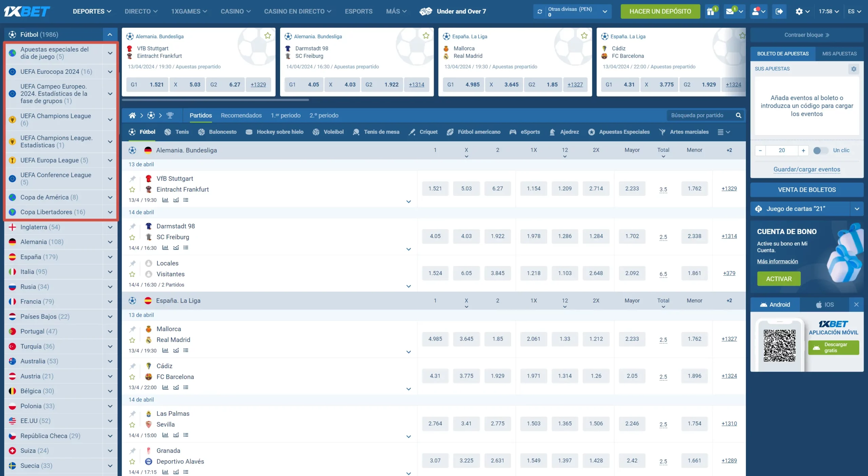The width and height of the screenshot is (868, 476).
Task: Switch to Recomendados tab
Action: click(241, 116)
